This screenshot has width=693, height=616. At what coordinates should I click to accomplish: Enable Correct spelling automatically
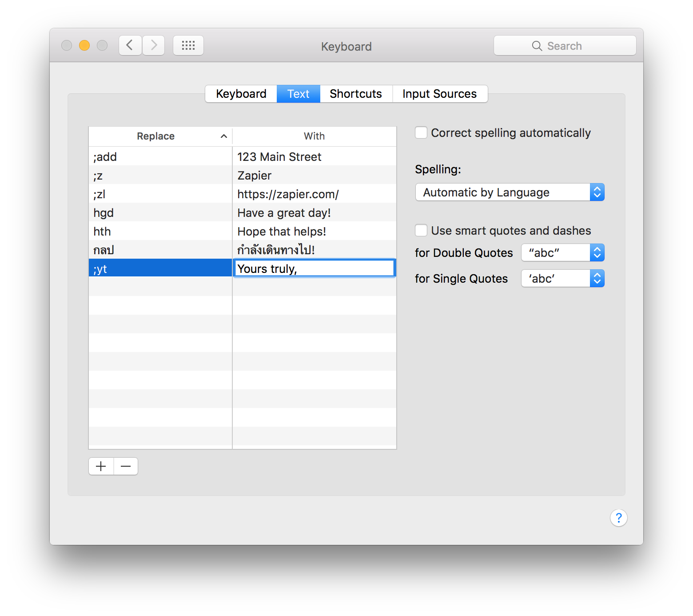(x=421, y=132)
